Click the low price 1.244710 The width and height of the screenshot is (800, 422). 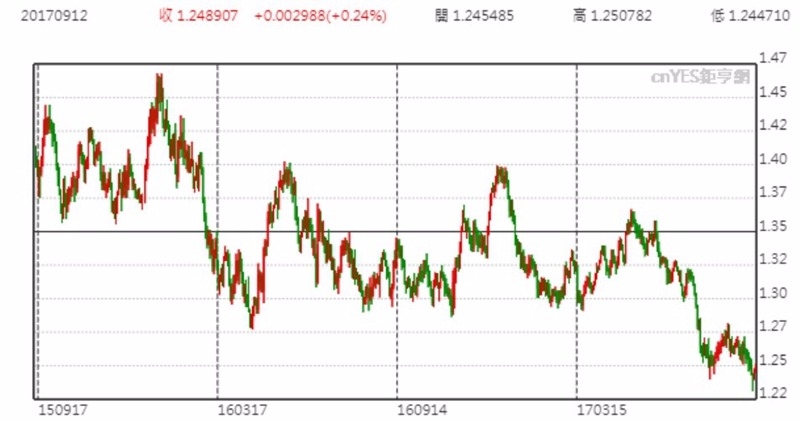coord(759,16)
